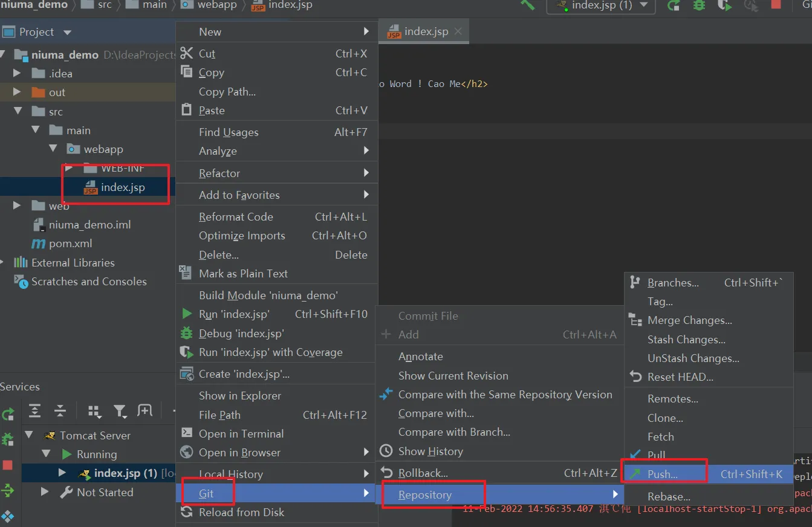Click the wrench icon beside Not Started
Screen dimensions: 812x527
tap(67, 492)
